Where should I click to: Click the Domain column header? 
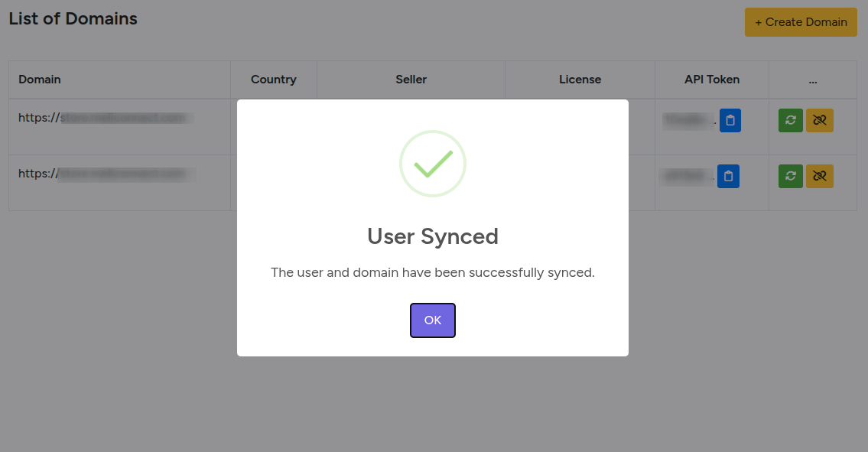tap(40, 80)
